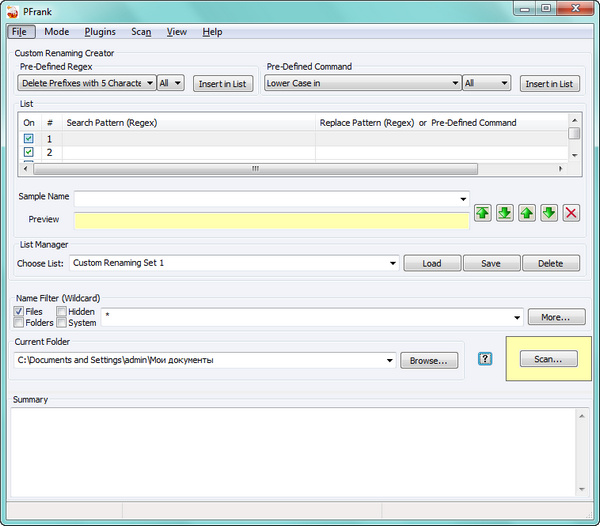Expand the Pre-Defined Regex dropdown
This screenshot has height=526, width=600.
(x=149, y=84)
